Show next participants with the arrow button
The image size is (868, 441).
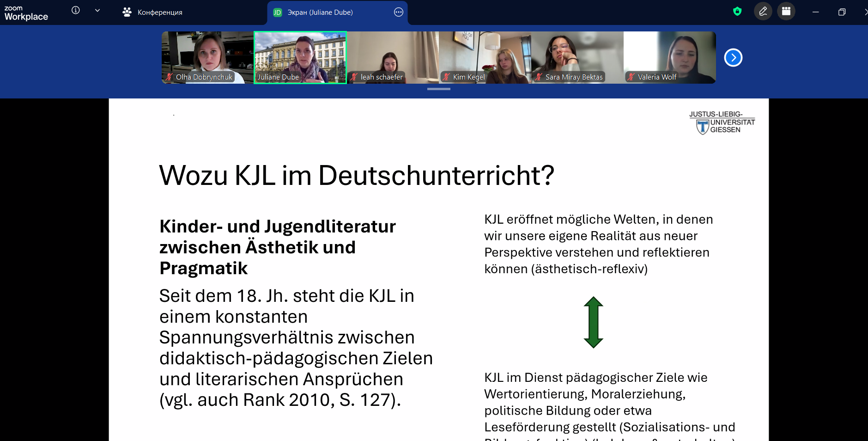pos(733,58)
